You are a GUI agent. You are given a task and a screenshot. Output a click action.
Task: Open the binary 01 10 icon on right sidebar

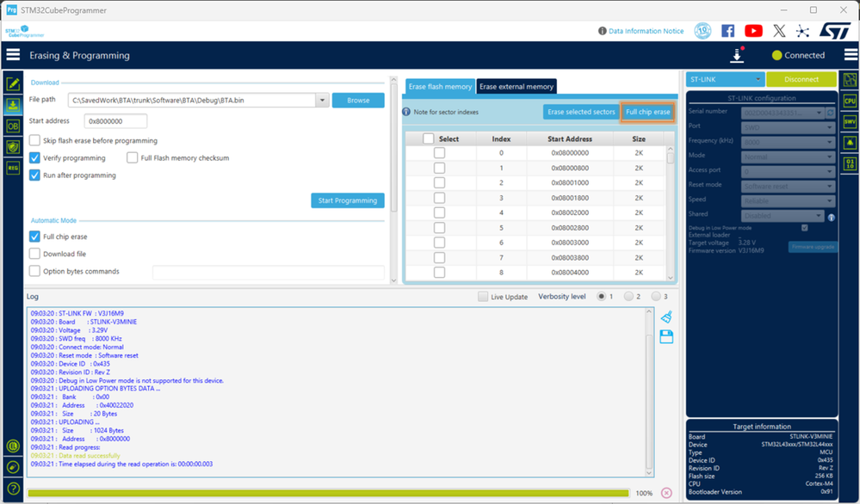[x=850, y=163]
